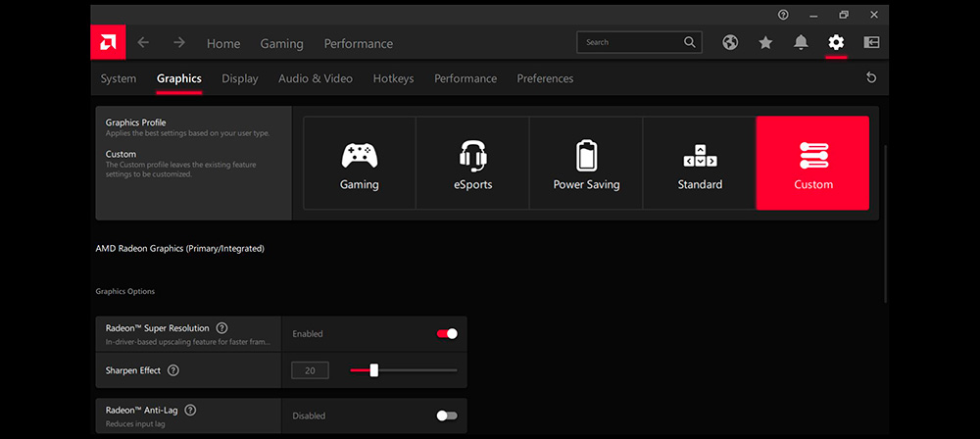Switch to the Display tab
980x439 pixels.
click(240, 78)
